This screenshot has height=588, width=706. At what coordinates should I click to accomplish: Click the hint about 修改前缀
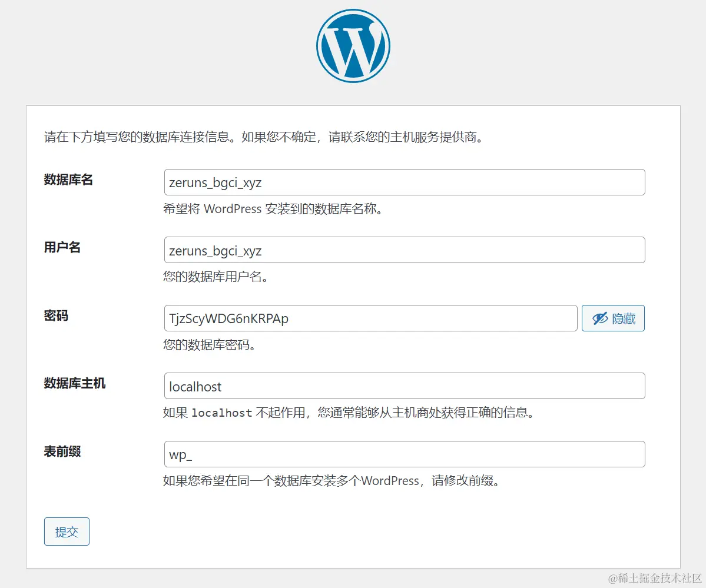332,481
